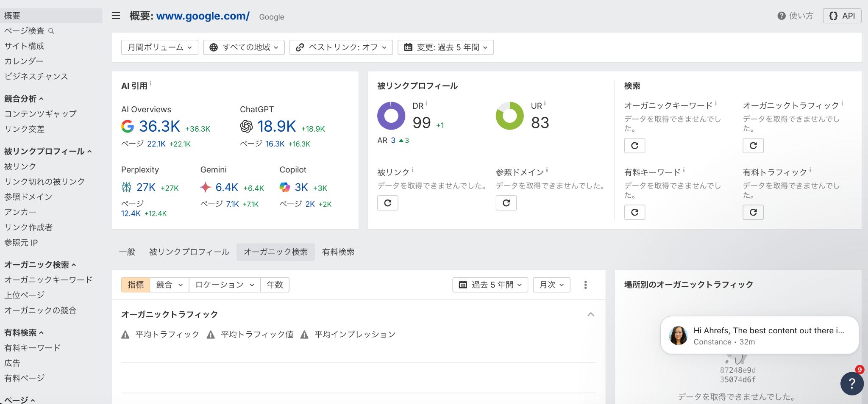
Task: Open the hamburger menu next to 概要
Action: point(115,16)
